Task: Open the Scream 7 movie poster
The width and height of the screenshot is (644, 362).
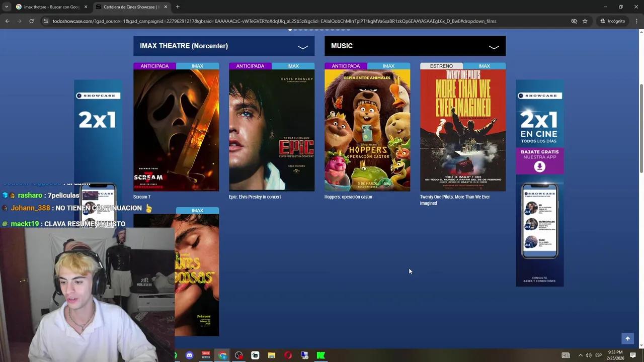Action: coord(176,130)
